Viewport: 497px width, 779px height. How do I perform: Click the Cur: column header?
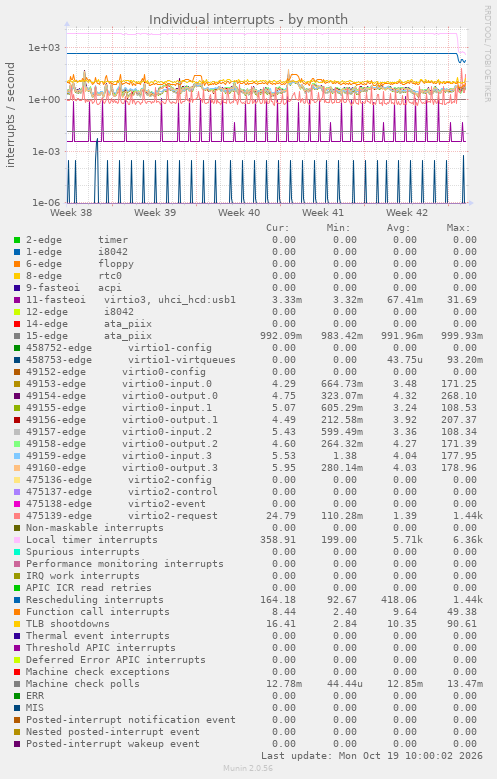tap(277, 228)
